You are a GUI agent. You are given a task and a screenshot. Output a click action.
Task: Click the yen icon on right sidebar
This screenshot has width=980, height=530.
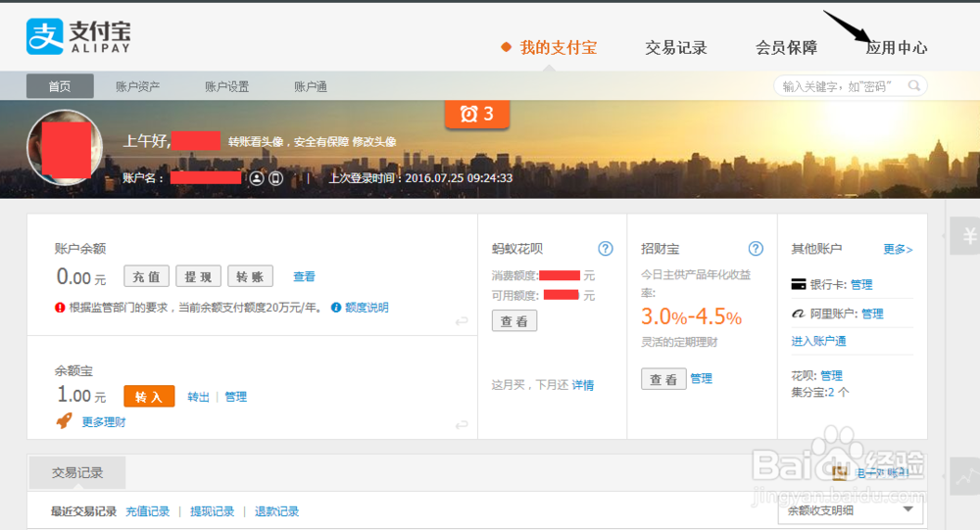tap(968, 236)
